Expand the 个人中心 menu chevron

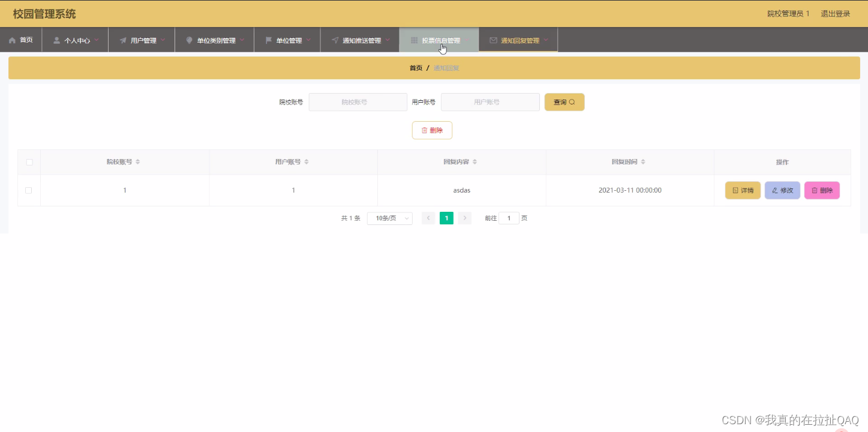pos(97,40)
